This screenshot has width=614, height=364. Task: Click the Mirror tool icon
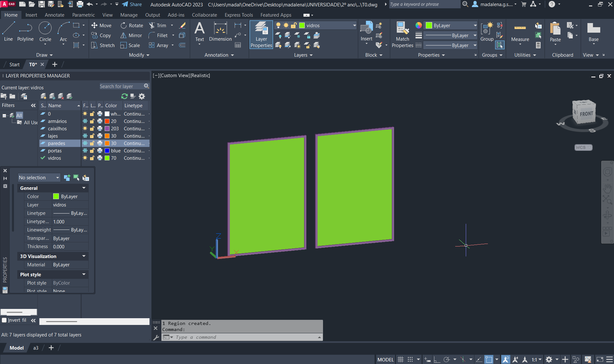123,36
